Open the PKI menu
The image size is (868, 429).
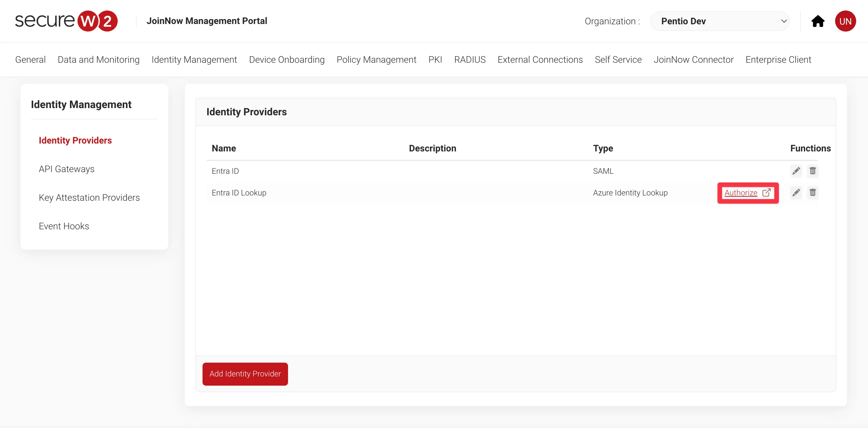click(435, 59)
